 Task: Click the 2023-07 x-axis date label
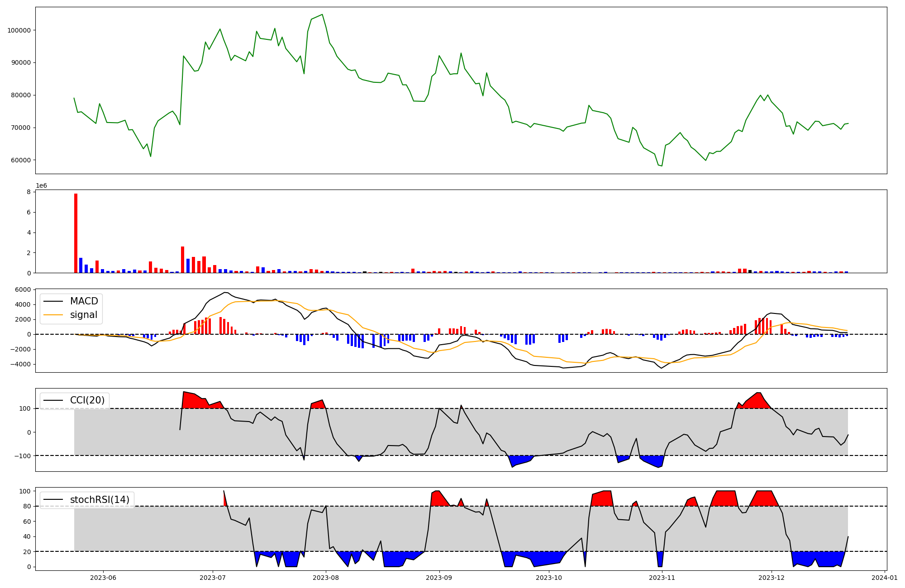click(213, 578)
